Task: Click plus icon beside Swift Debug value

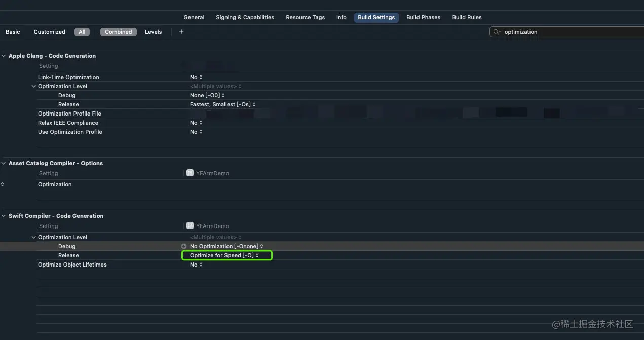Action: pos(184,246)
